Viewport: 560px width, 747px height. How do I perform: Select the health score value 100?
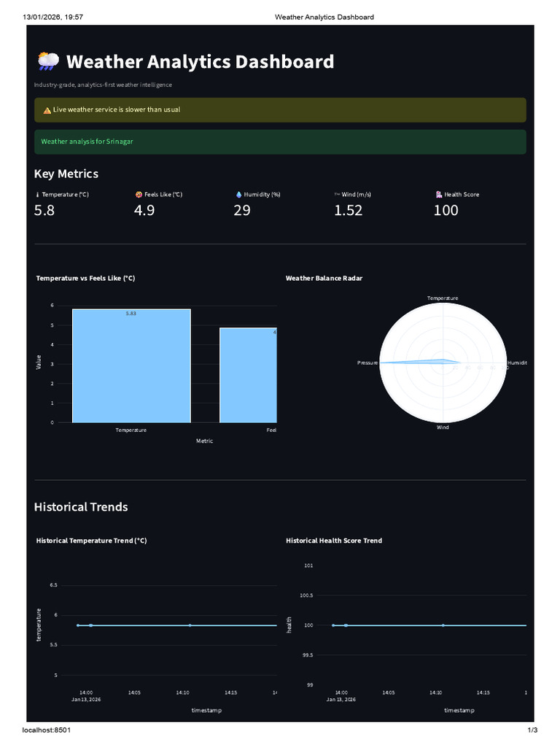[x=446, y=210]
